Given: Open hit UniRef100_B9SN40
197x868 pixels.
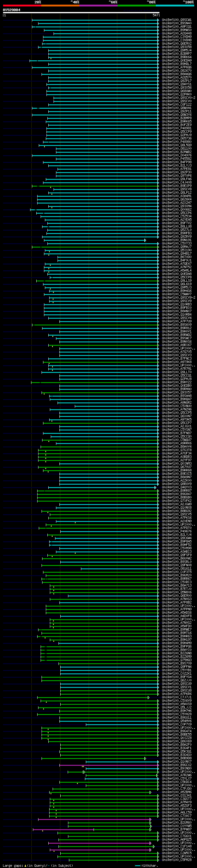Looking at the screenshot, I should coord(176,23).
